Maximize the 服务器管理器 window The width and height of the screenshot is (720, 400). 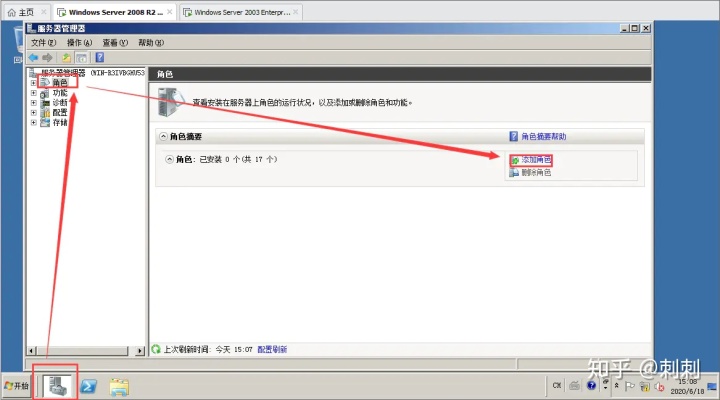(x=635, y=28)
